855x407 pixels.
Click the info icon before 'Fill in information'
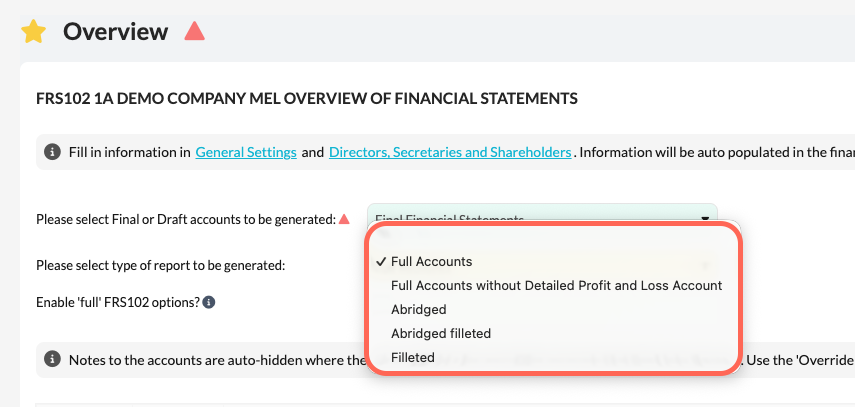pos(52,153)
